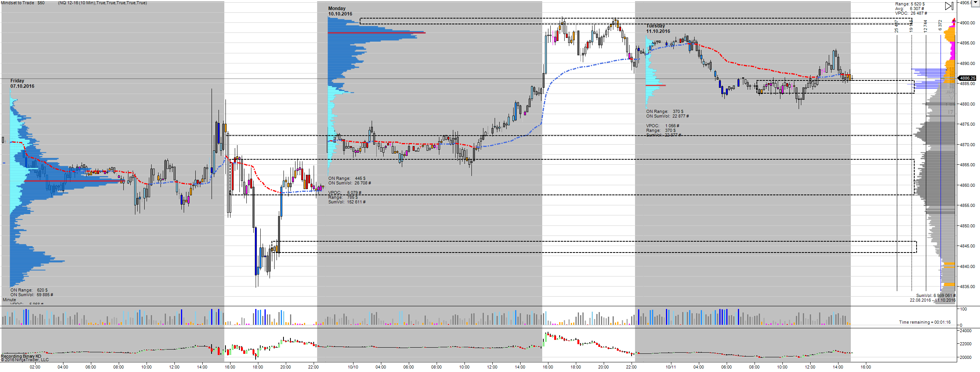Click Friday's 'ON Range: 620 $' label

[x=29, y=290]
